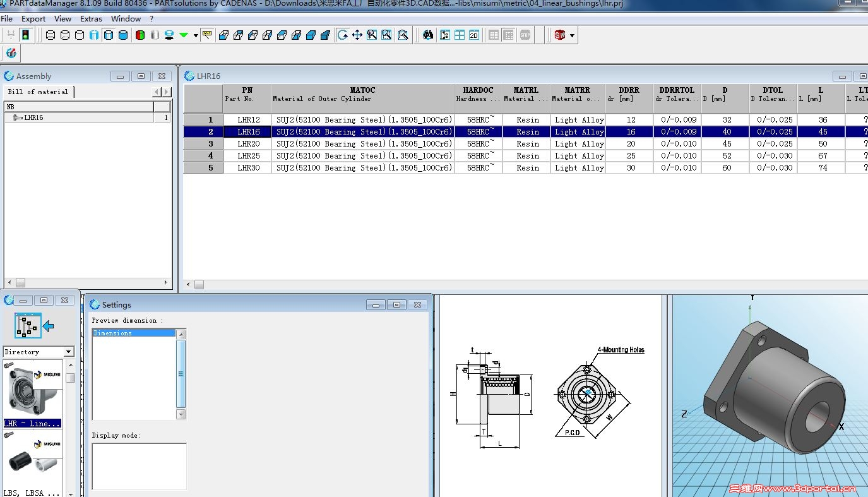Click the LHR20 part number cell
This screenshot has height=497, width=868.
247,144
